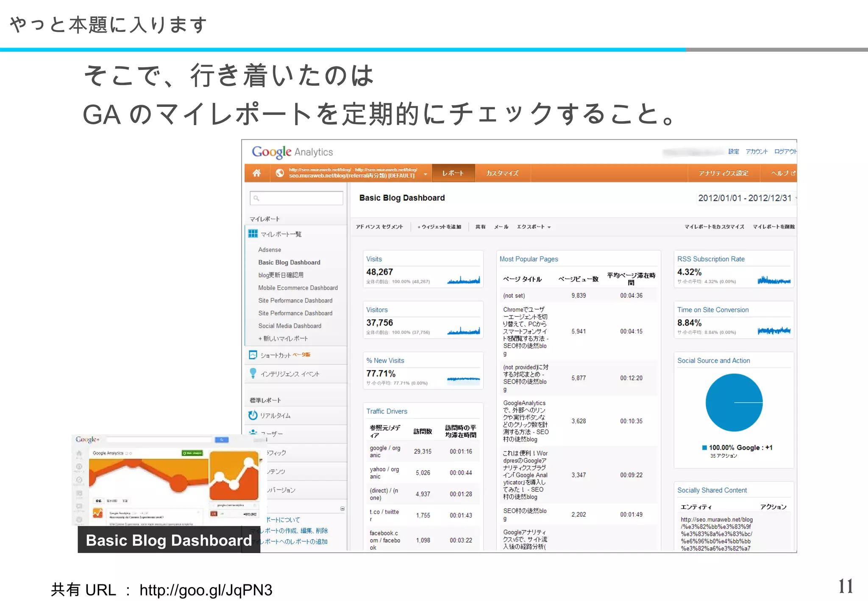Click the 37,756 Visitors value
The height and width of the screenshot is (601, 868).
coord(380,323)
